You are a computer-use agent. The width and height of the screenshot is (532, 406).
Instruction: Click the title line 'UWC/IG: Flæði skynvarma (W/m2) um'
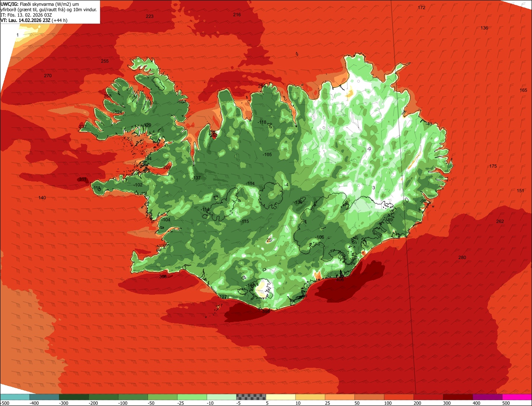click(x=39, y=4)
